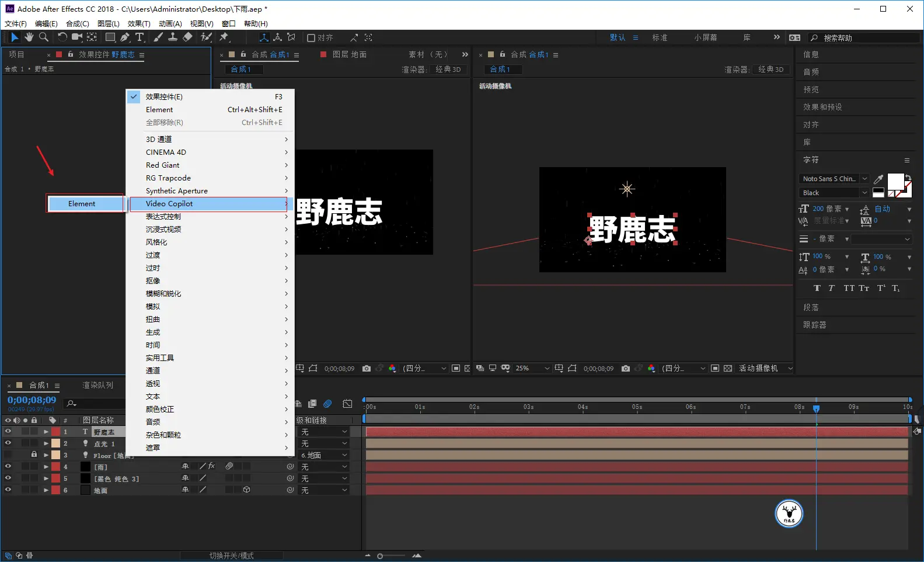Open the Black font style dropdown
The height and width of the screenshot is (562, 924).
click(x=834, y=193)
